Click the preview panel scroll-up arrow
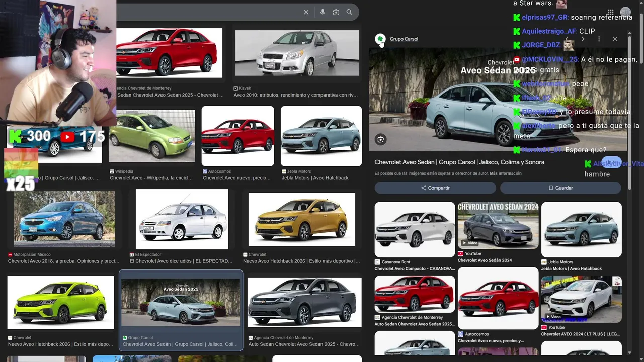This screenshot has height=362, width=644. 629,34
